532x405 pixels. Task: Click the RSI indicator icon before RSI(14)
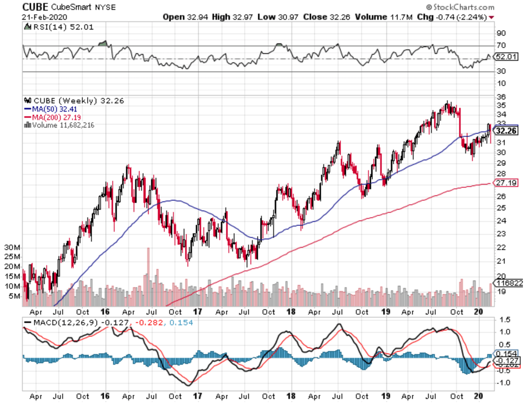point(28,27)
